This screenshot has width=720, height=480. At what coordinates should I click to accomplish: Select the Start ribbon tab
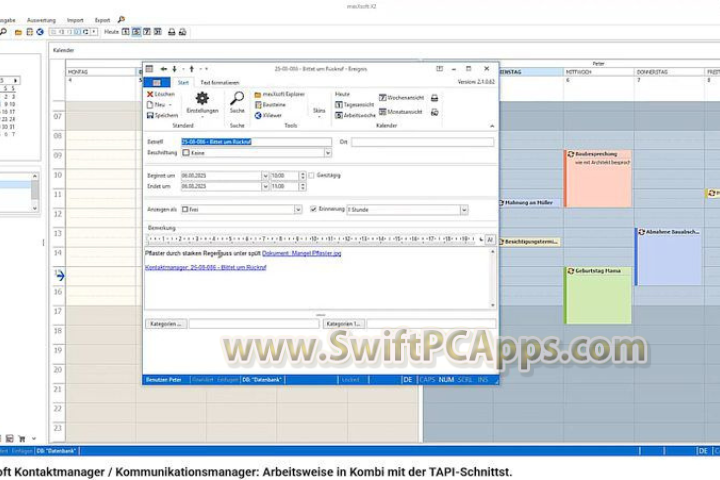pyautogui.click(x=183, y=83)
